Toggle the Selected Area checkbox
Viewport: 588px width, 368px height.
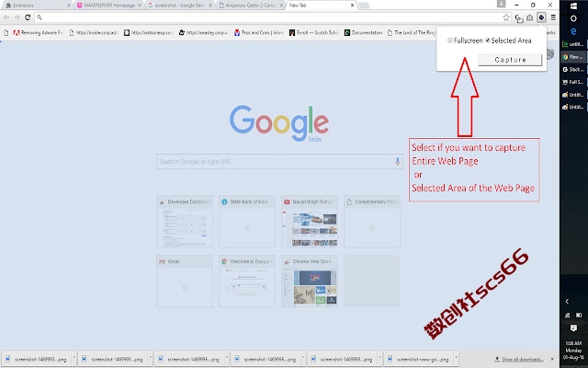click(x=488, y=40)
